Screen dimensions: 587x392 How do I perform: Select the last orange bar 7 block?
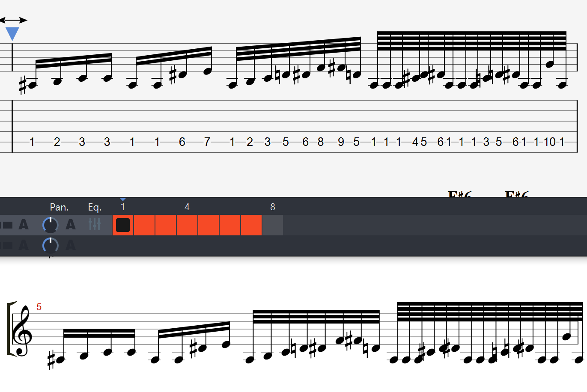tap(251, 225)
